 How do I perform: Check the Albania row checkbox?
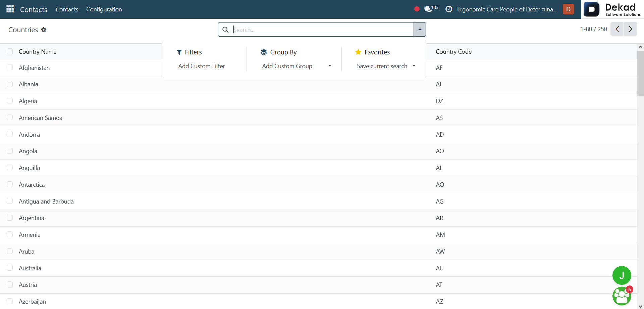pyautogui.click(x=10, y=84)
